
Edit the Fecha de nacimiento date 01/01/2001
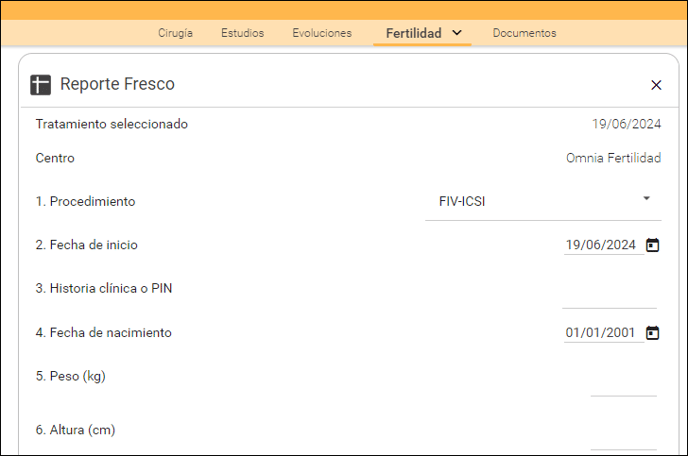[600, 332]
